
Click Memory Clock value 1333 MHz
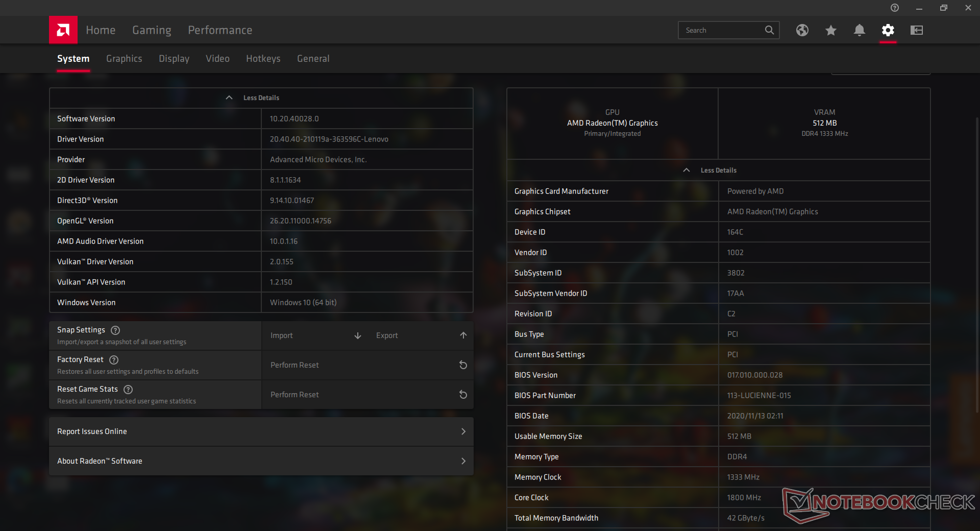pos(743,477)
